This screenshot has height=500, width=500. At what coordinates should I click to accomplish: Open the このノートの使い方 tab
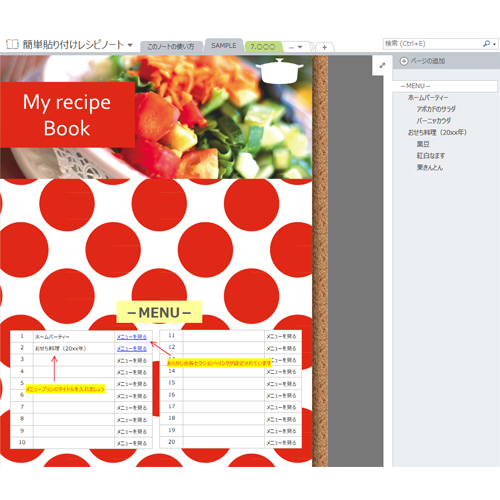[x=171, y=47]
